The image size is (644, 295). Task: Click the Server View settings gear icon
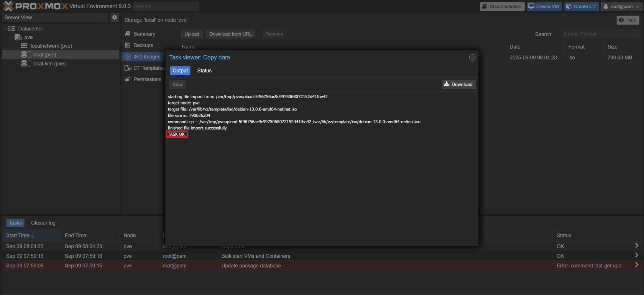pos(114,17)
